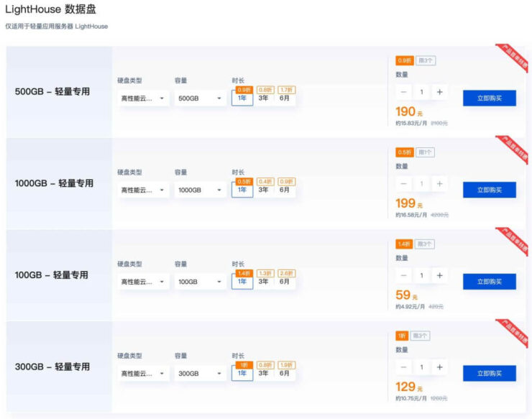Open capacity dropdown showing 100GB

pyautogui.click(x=200, y=282)
